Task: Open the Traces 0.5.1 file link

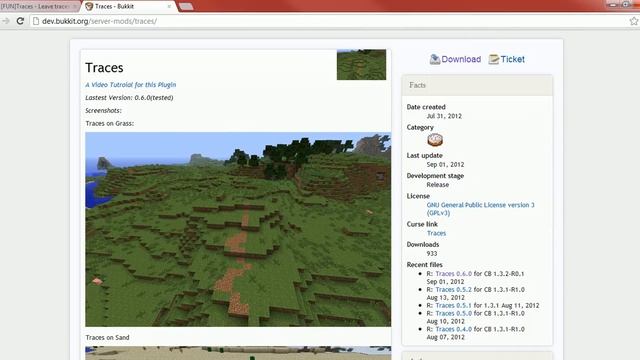Action: click(453, 306)
